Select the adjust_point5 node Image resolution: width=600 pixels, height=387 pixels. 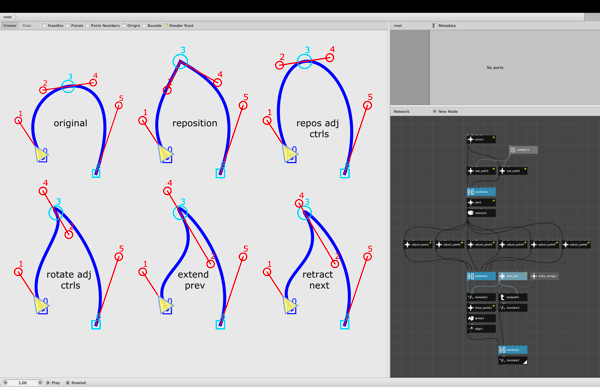coord(544,244)
